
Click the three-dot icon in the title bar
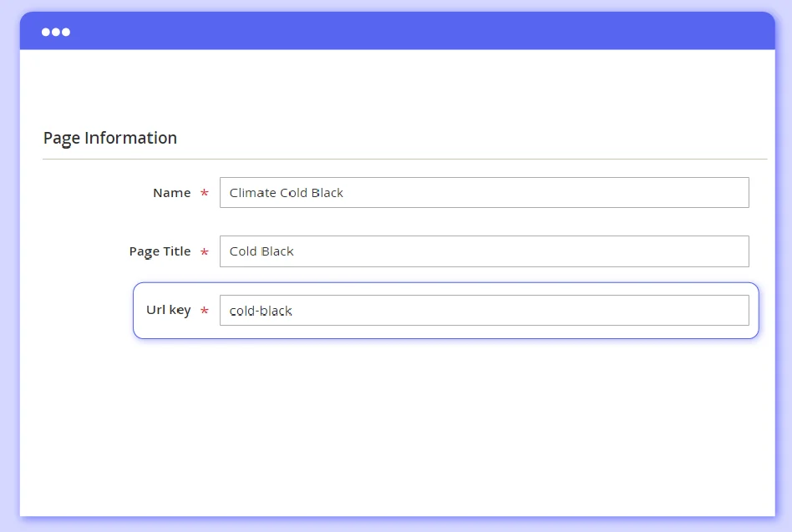56,32
